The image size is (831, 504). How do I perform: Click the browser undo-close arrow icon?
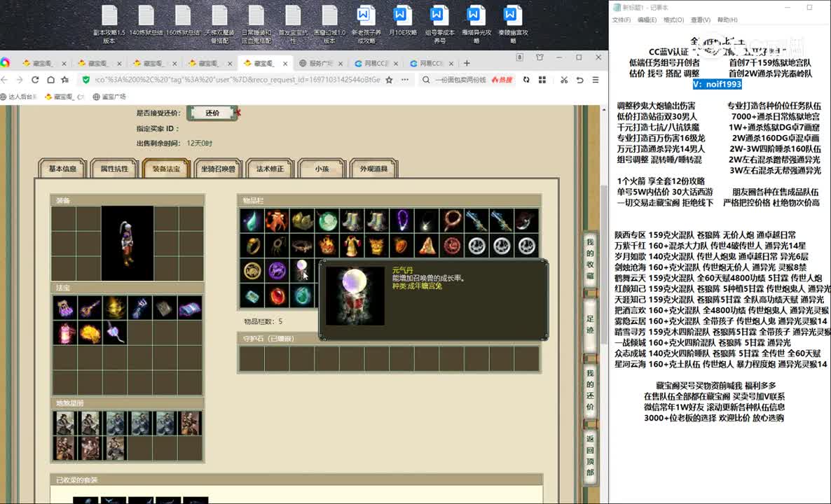(579, 79)
